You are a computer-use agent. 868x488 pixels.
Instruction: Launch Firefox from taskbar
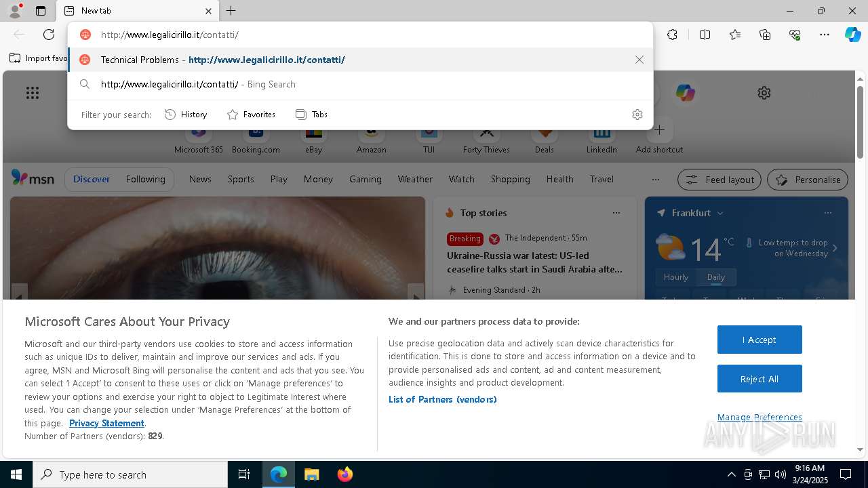344,474
